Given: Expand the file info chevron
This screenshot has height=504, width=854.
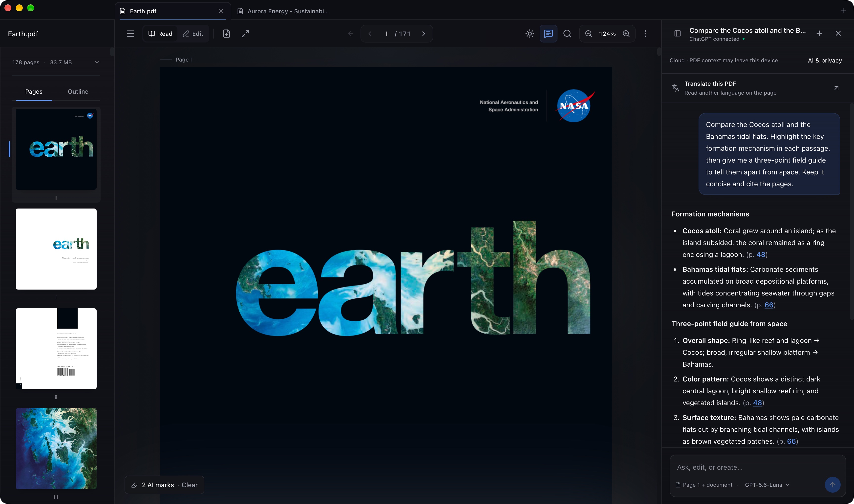Looking at the screenshot, I should (x=97, y=62).
